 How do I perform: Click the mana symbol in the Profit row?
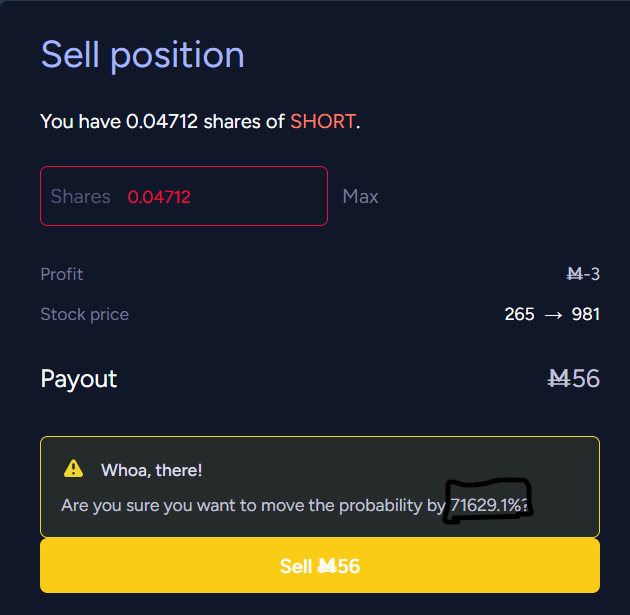(x=575, y=274)
